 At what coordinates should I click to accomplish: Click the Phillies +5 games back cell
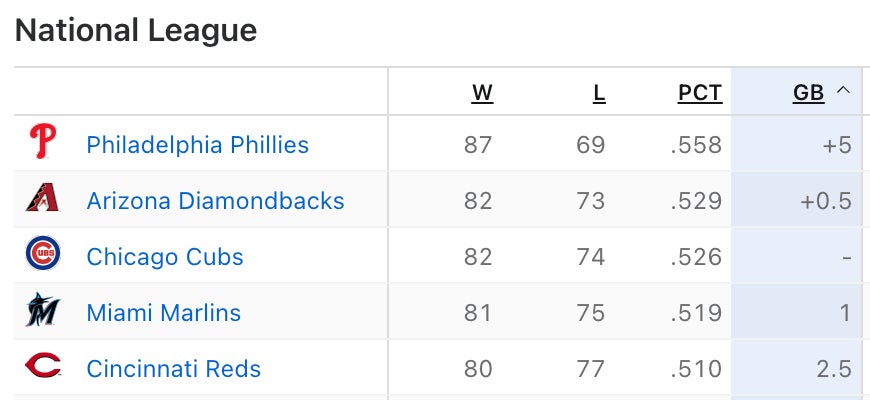(836, 145)
